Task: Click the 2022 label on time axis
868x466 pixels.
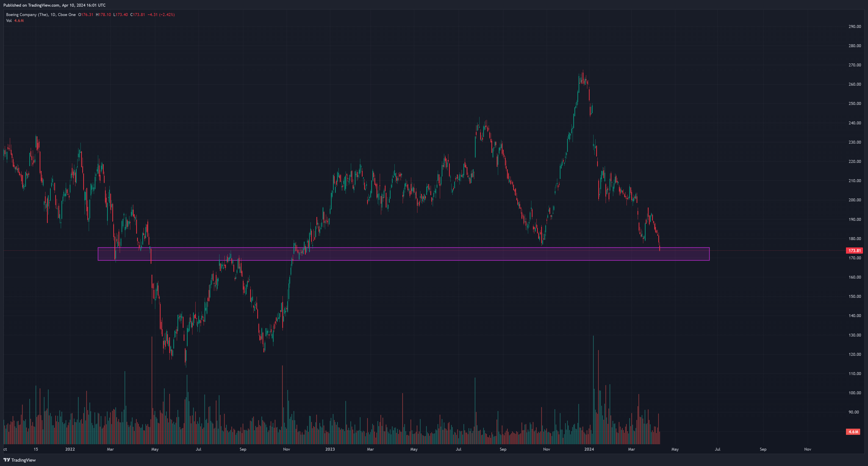Action: (x=70, y=449)
